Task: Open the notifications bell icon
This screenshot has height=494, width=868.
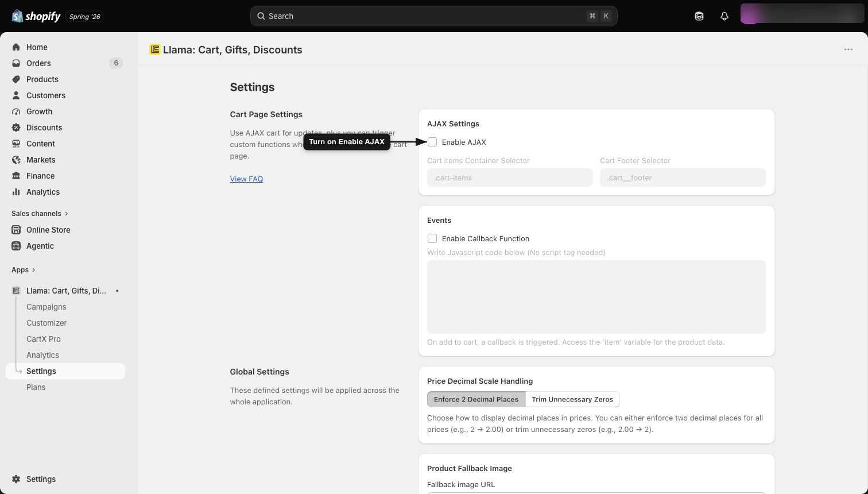Action: 724,16
